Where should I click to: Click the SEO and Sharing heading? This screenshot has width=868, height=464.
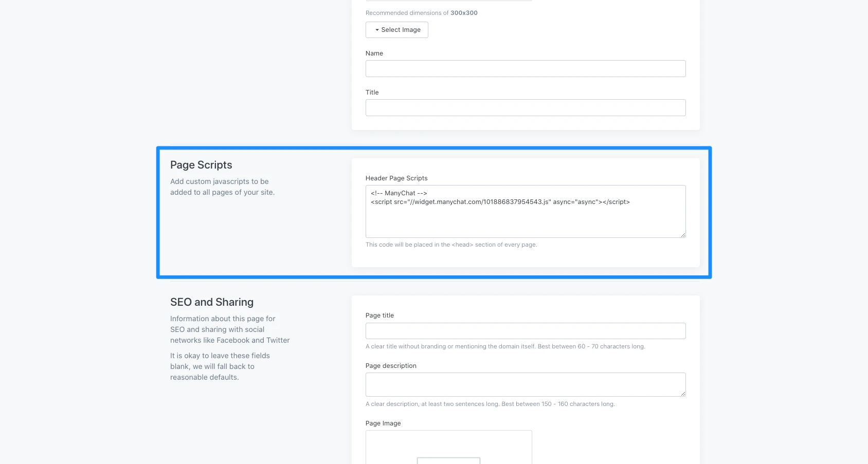[x=212, y=302]
